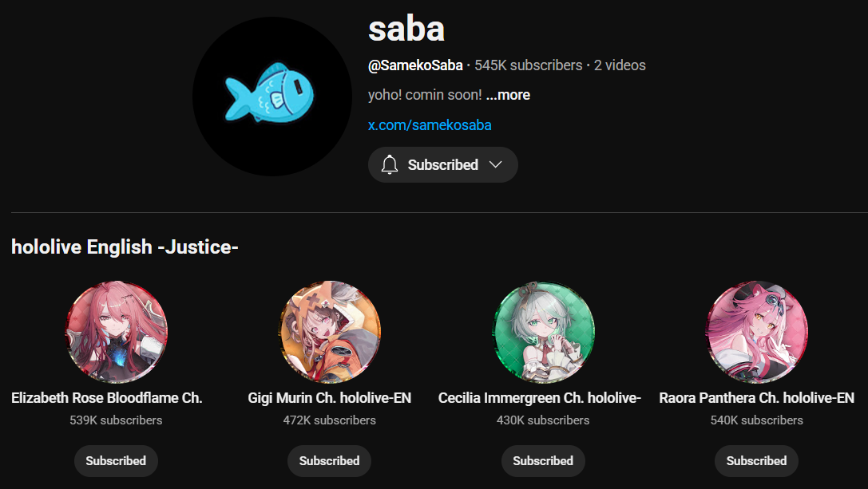Expand channel description with ...more
The image size is (868, 489).
click(x=508, y=95)
